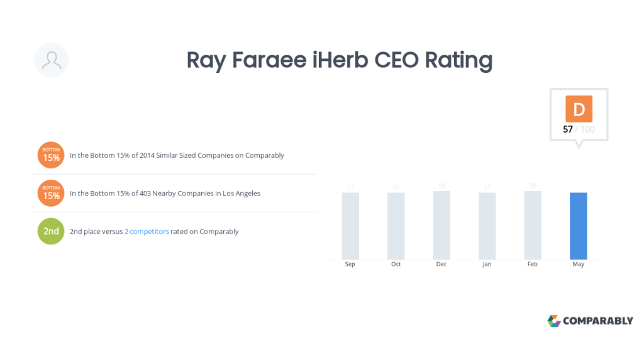644x338 pixels.
Task: Select the Sep bar in the chart
Action: tap(350, 226)
